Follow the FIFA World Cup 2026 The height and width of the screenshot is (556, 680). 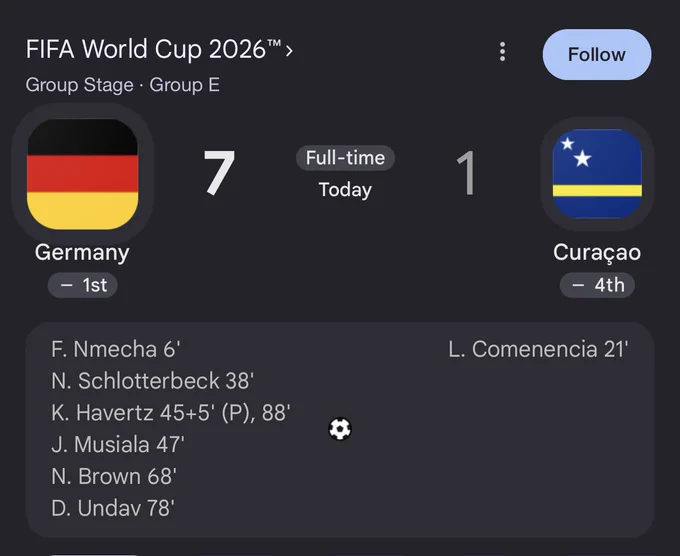click(597, 55)
